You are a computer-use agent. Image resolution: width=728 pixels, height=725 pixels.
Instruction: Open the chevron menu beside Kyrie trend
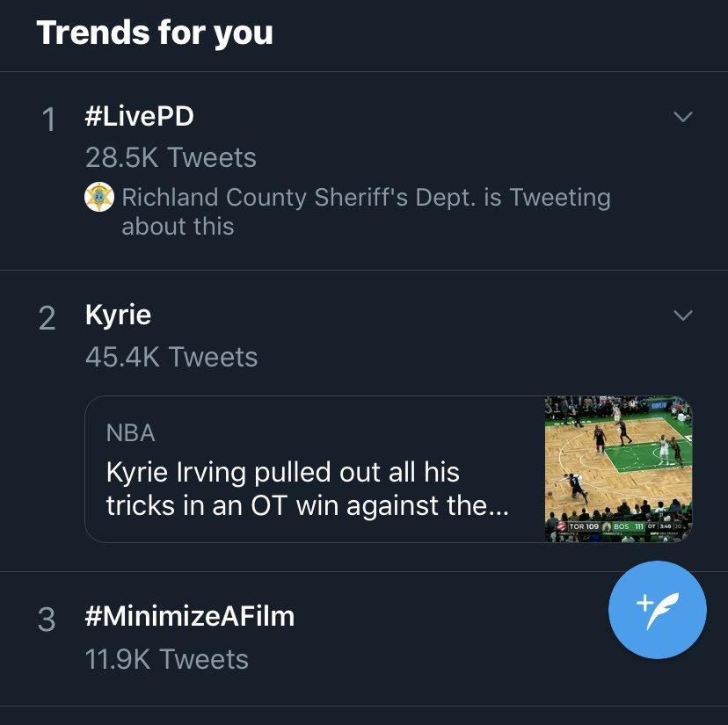[x=682, y=315]
